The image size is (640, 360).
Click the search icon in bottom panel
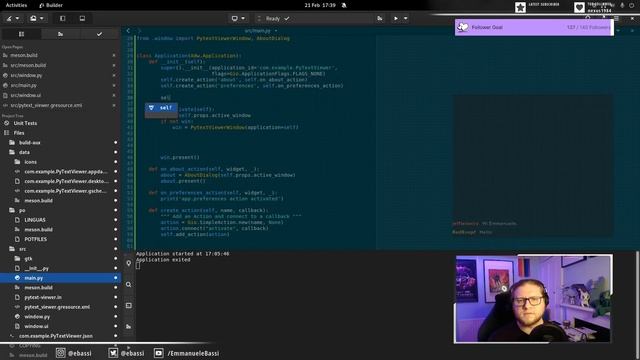129,284
